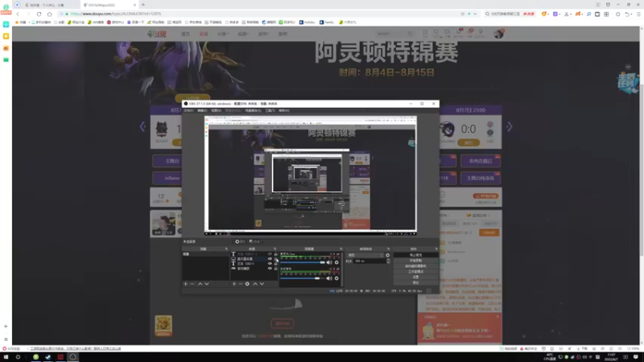Remove selected source with minus icon
The height and width of the screenshot is (362, 644).
click(241, 284)
